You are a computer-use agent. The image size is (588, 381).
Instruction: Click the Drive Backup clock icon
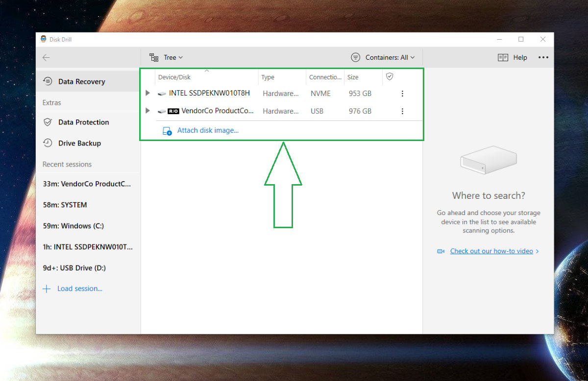pos(48,143)
